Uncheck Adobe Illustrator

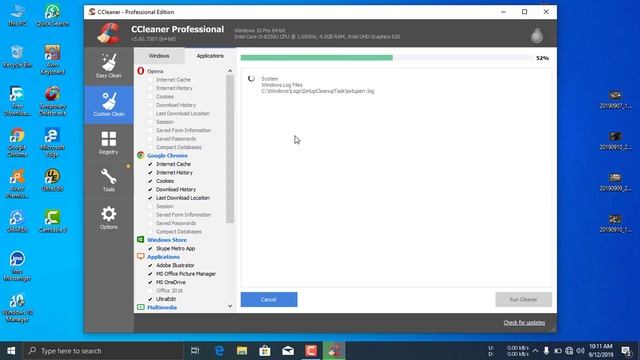[150, 265]
